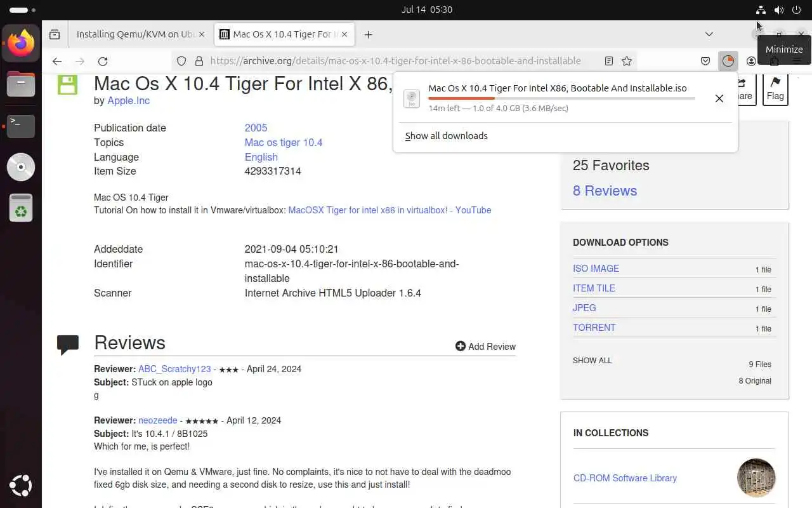This screenshot has height=508, width=812.
Task: Click the English language link
Action: coord(261,157)
